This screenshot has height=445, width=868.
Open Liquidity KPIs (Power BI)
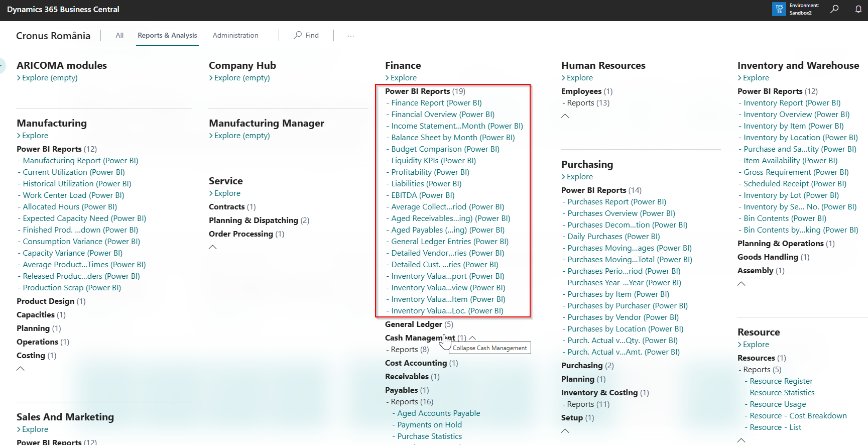433,161
